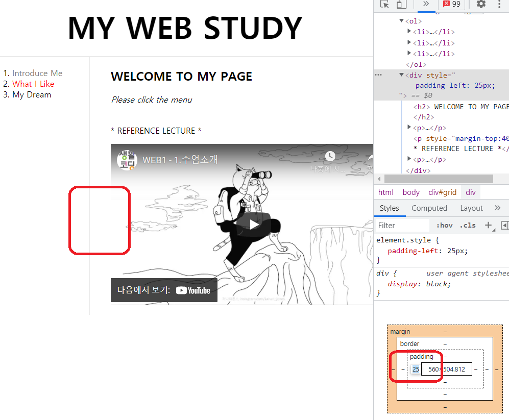Open the 생활코딩 channel avatar
This screenshot has height=420, width=509.
[127, 160]
